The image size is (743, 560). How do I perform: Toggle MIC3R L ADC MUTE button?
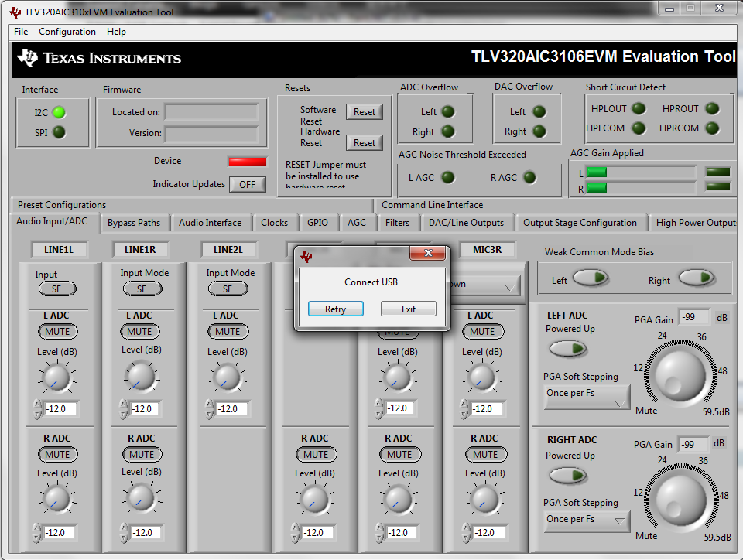point(483,331)
